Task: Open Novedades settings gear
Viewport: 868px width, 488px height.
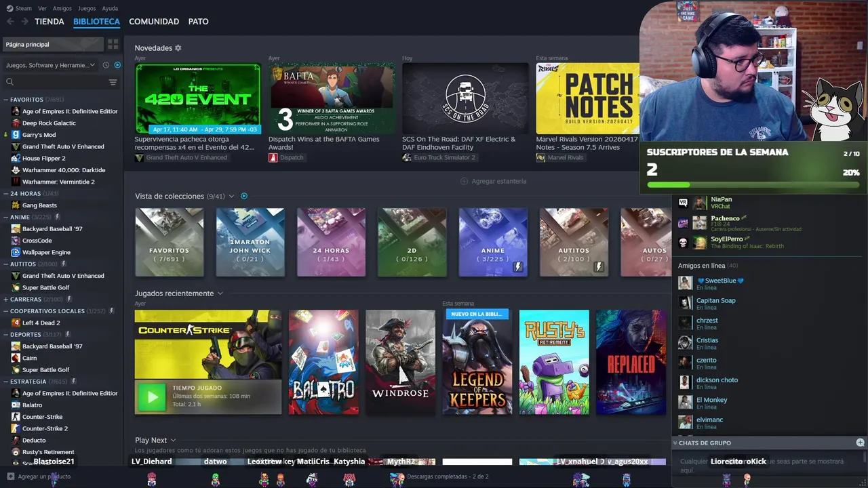Action: [x=178, y=48]
